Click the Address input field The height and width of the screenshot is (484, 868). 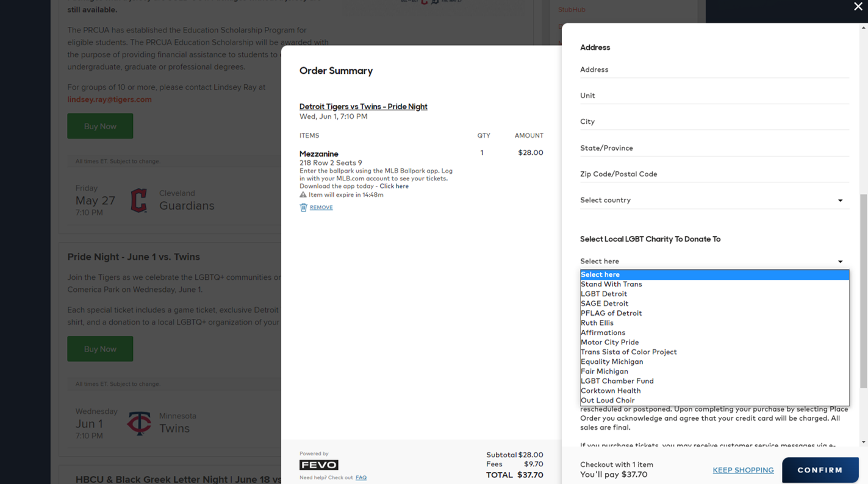(714, 69)
